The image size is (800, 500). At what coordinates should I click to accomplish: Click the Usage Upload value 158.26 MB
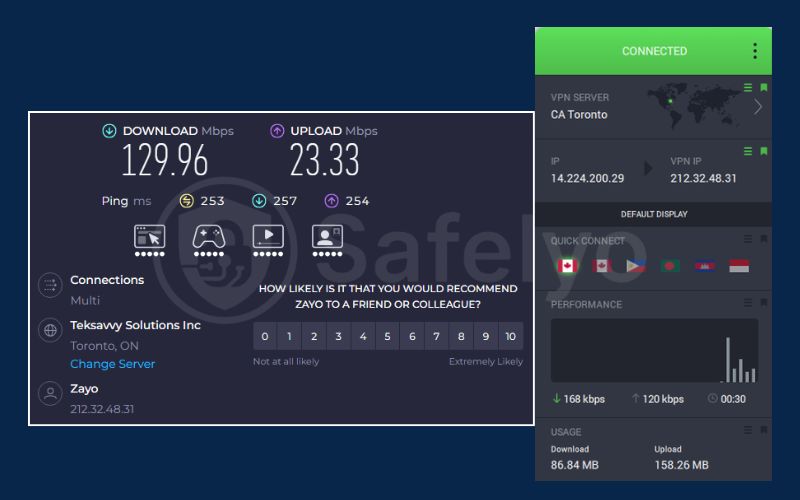tap(682, 465)
